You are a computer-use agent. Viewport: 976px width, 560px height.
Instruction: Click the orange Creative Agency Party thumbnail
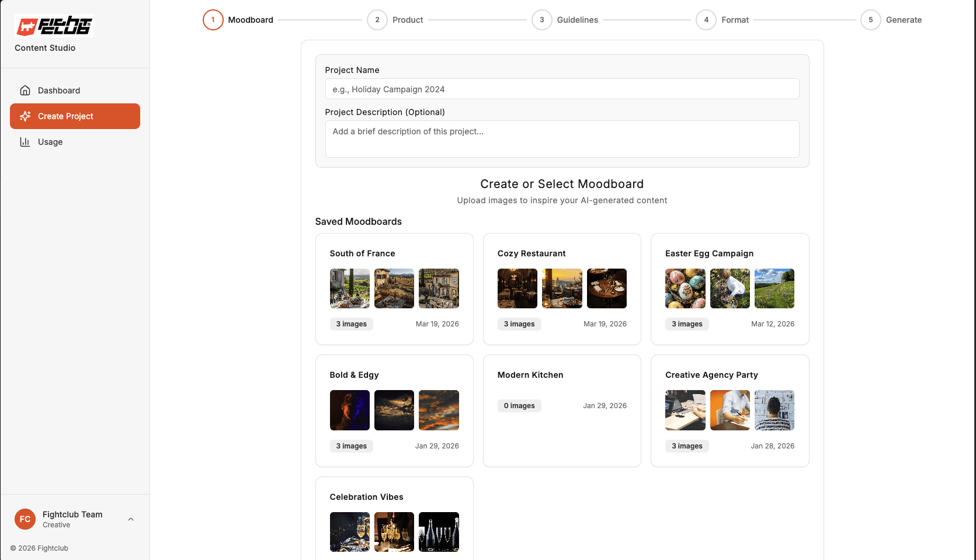click(x=730, y=410)
